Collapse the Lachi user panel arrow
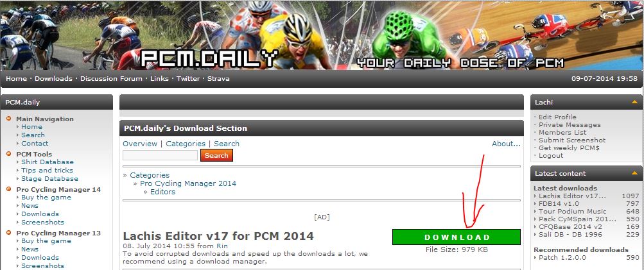 pyautogui.click(x=634, y=102)
